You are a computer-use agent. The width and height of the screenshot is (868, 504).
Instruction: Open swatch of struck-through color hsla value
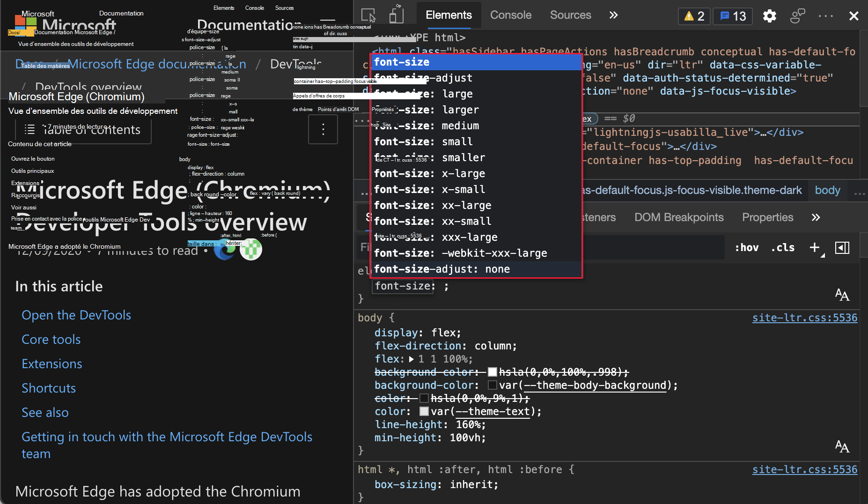[x=424, y=398]
